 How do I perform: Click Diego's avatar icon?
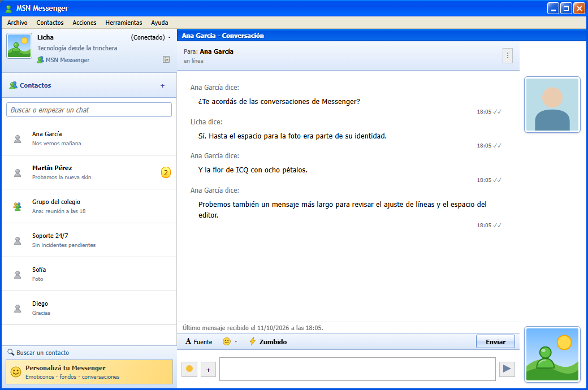[x=18, y=308]
